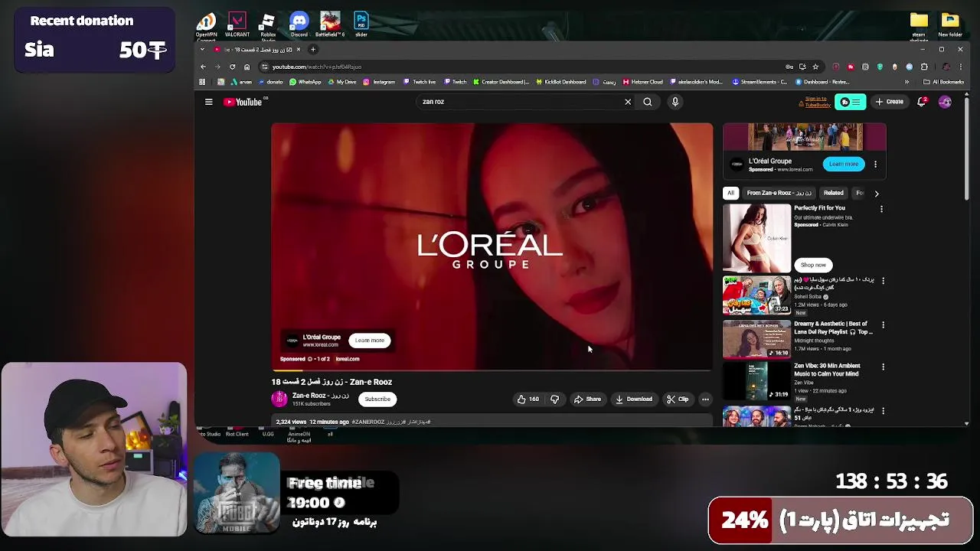Select the 'All' suggestion chip

730,193
